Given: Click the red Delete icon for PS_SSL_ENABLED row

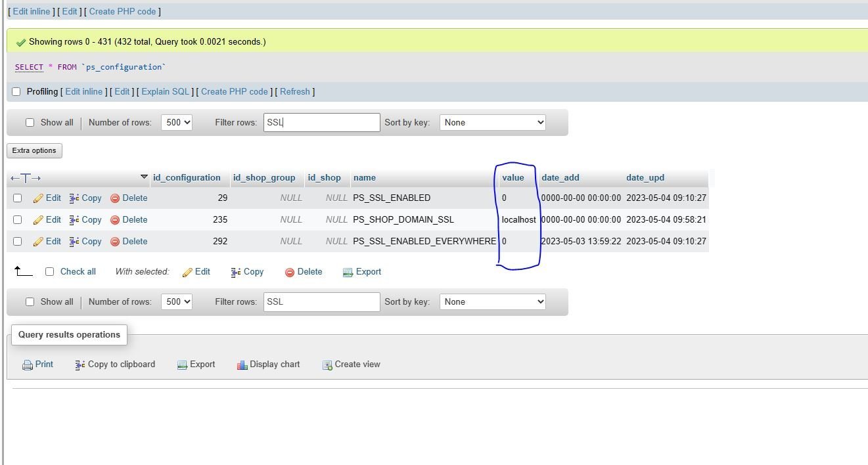Looking at the screenshot, I should [x=115, y=198].
